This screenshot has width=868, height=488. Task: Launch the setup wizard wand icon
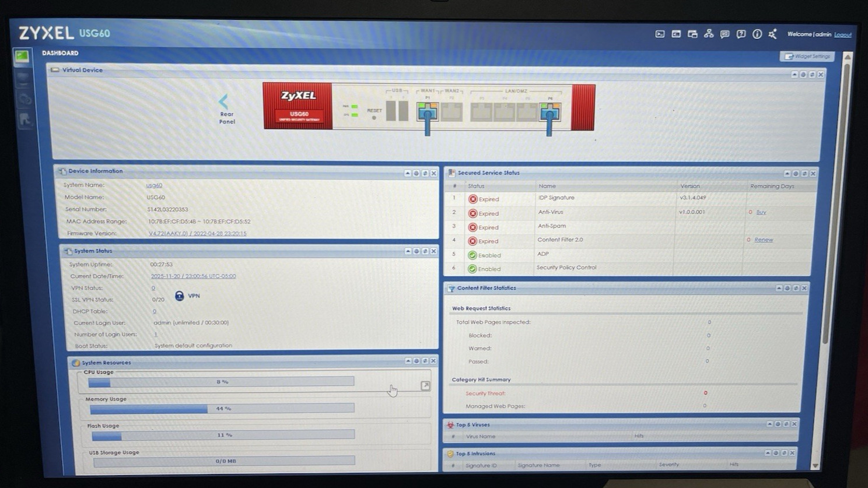click(773, 34)
